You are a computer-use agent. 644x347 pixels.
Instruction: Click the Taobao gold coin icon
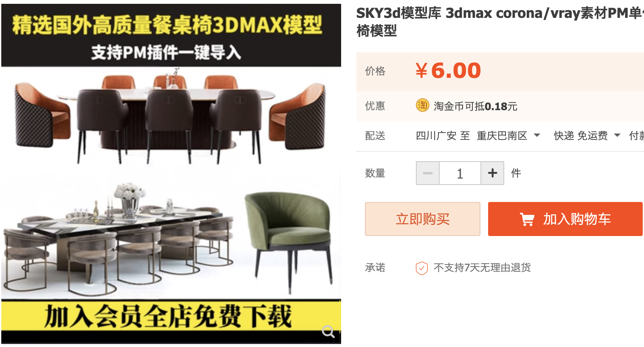click(422, 105)
